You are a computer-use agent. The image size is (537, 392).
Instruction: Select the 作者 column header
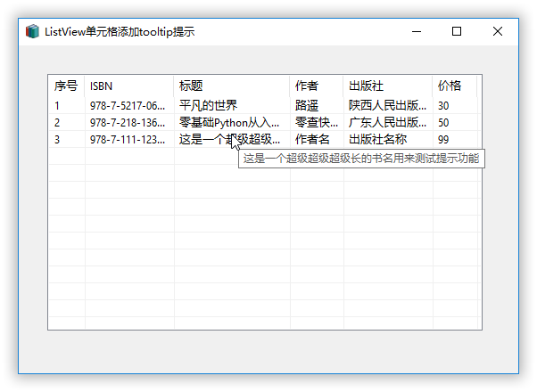click(x=316, y=86)
